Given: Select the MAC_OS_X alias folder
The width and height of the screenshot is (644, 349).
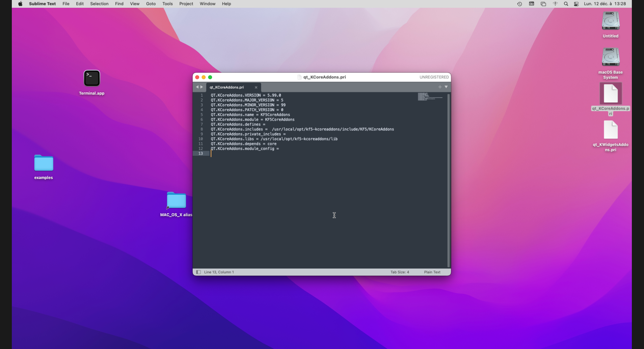Looking at the screenshot, I should [176, 200].
